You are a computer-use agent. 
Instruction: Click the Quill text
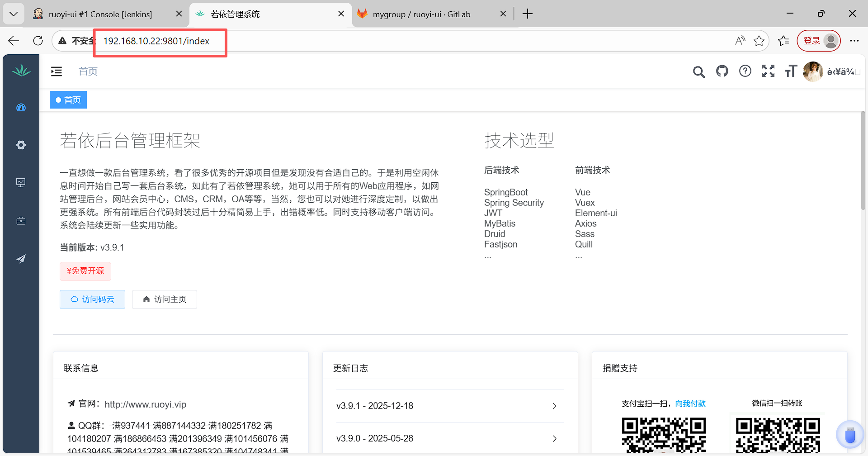click(584, 244)
